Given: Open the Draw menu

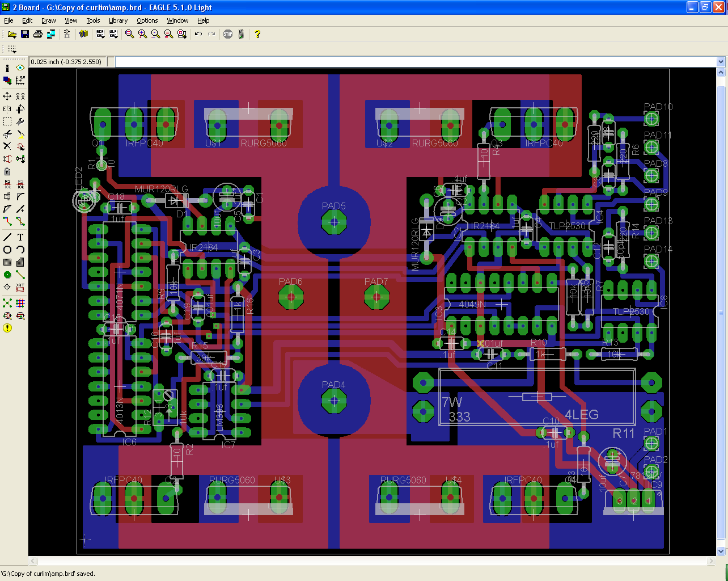Looking at the screenshot, I should (49, 20).
